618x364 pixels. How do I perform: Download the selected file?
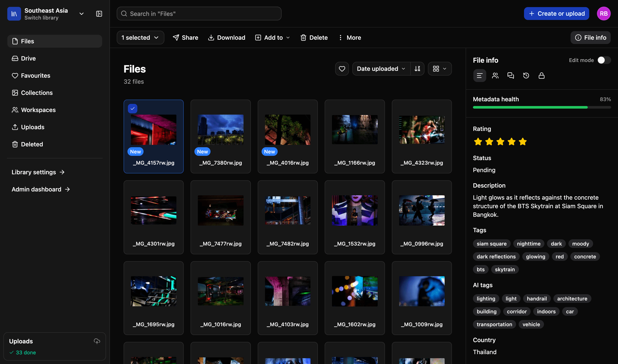point(226,38)
